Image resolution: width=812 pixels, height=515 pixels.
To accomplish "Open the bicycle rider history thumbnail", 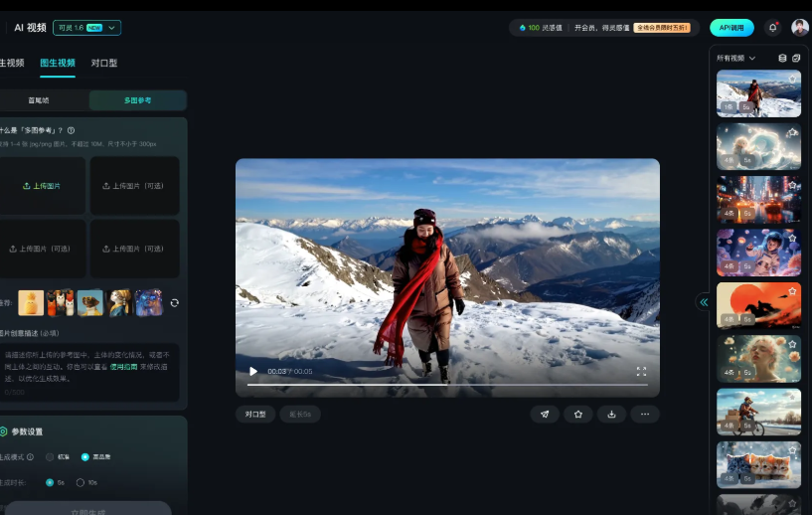I will pyautogui.click(x=758, y=412).
